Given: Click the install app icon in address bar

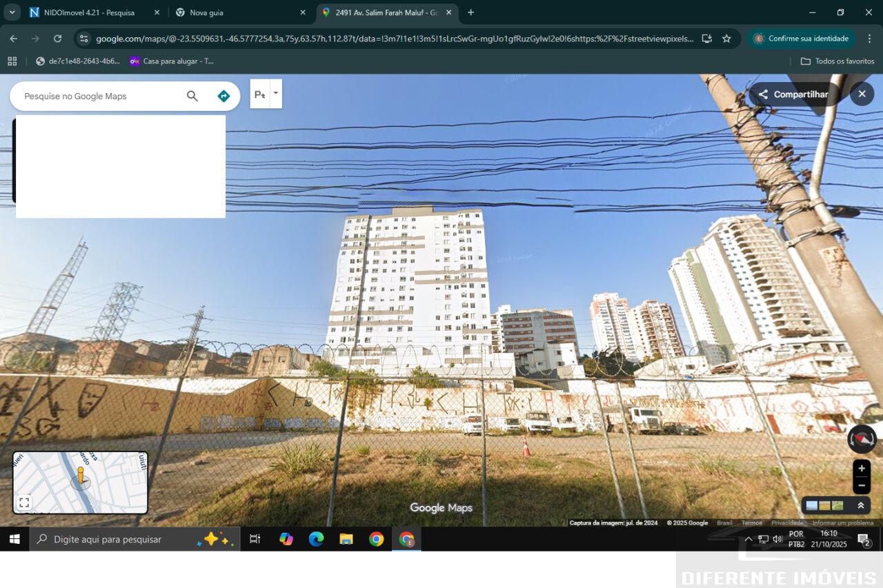Looking at the screenshot, I should coord(706,39).
